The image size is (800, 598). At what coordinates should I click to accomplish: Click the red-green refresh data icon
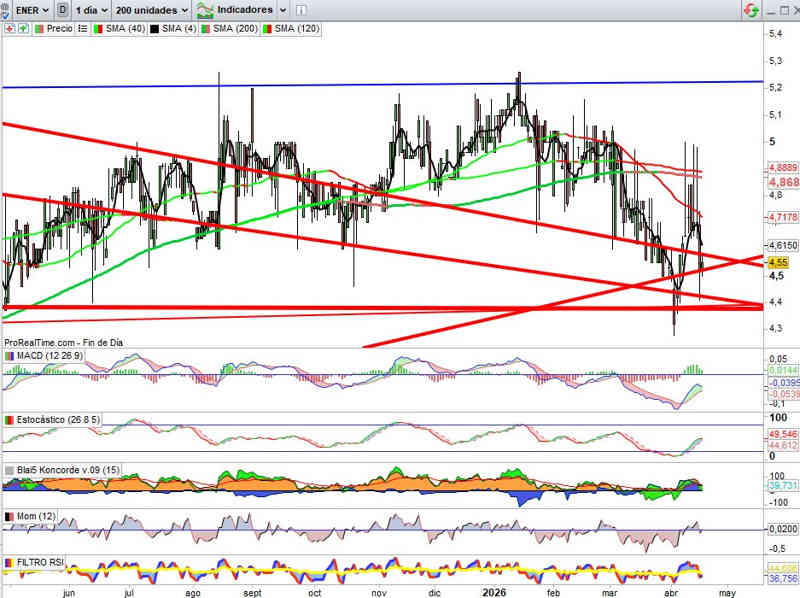click(x=750, y=9)
